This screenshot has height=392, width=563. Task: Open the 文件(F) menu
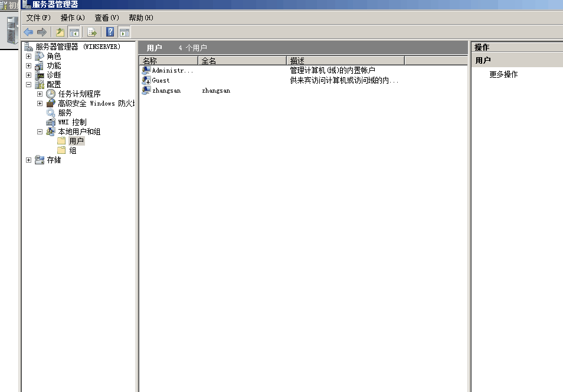click(38, 18)
